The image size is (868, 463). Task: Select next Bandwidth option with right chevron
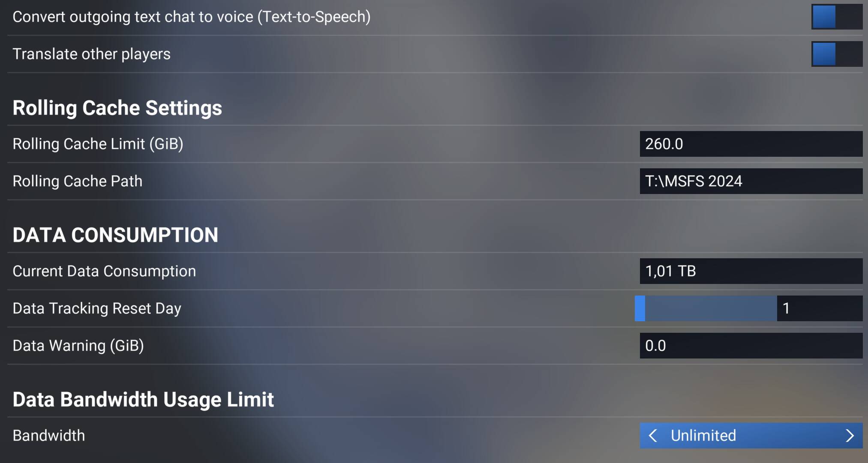tap(850, 436)
